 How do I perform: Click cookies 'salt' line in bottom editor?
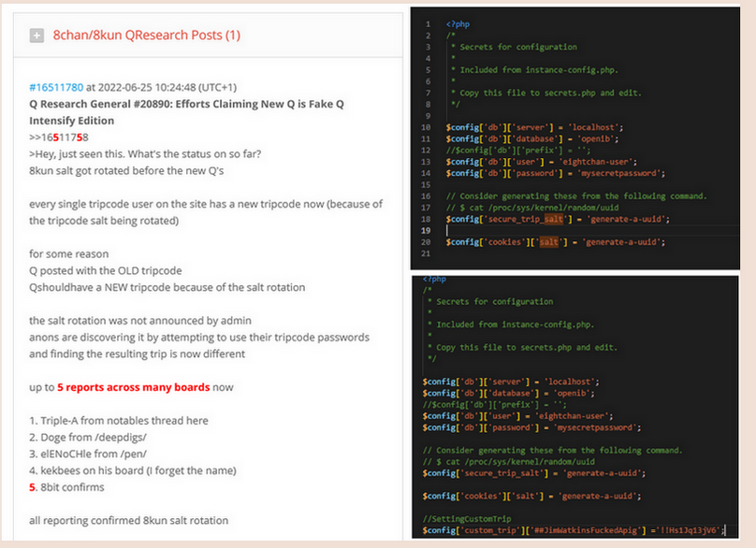click(x=531, y=496)
